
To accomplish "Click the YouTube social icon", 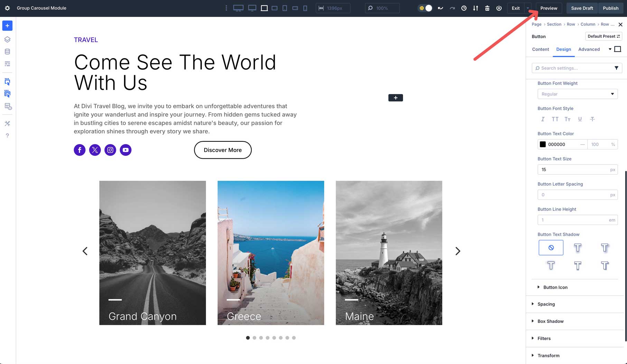I will 125,150.
